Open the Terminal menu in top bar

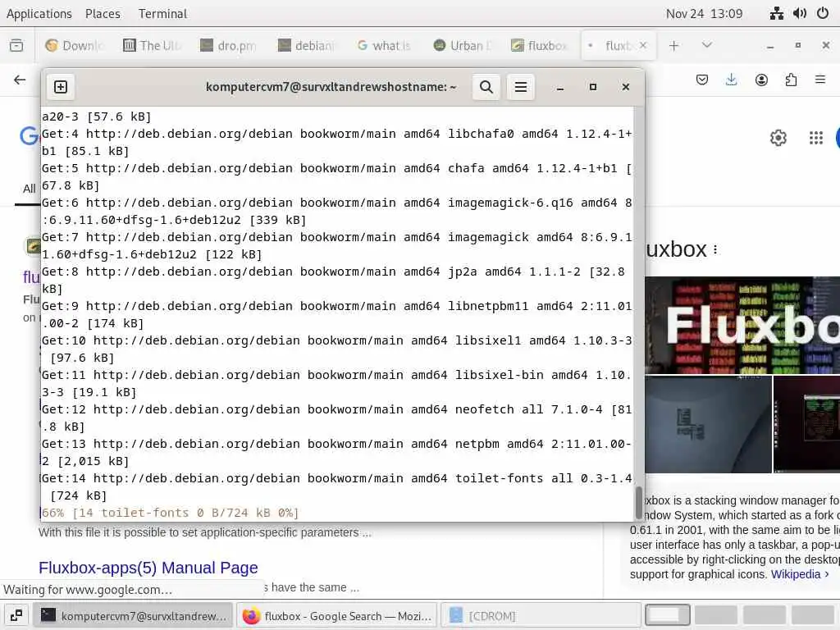[x=163, y=13]
